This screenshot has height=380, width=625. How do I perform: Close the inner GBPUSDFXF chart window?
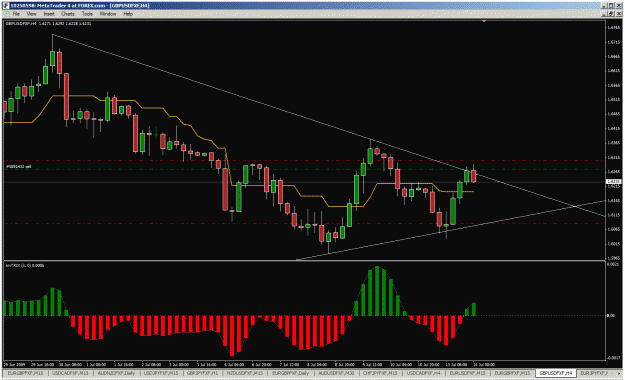tap(618, 14)
